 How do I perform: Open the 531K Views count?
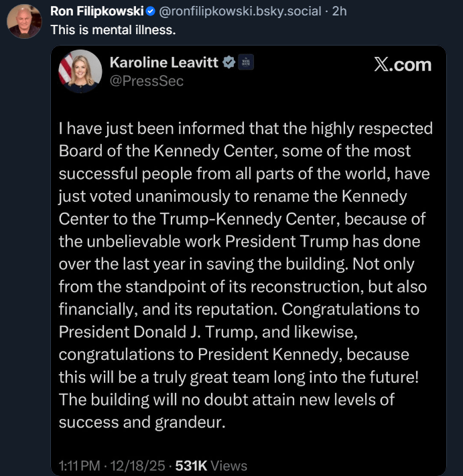pos(211,465)
